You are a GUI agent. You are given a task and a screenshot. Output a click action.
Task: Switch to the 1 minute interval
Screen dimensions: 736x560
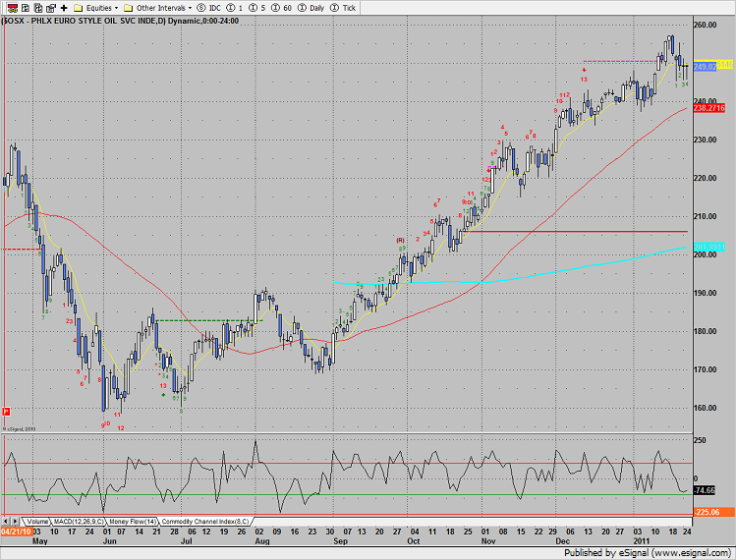click(x=235, y=8)
